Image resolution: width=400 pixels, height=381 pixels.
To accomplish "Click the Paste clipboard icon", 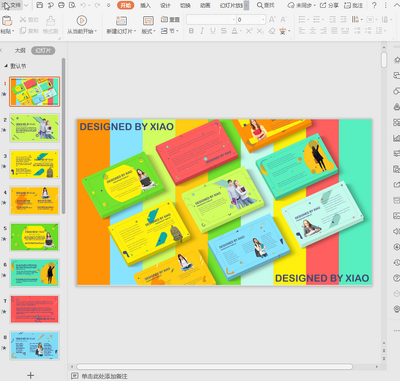I will click(7, 21).
